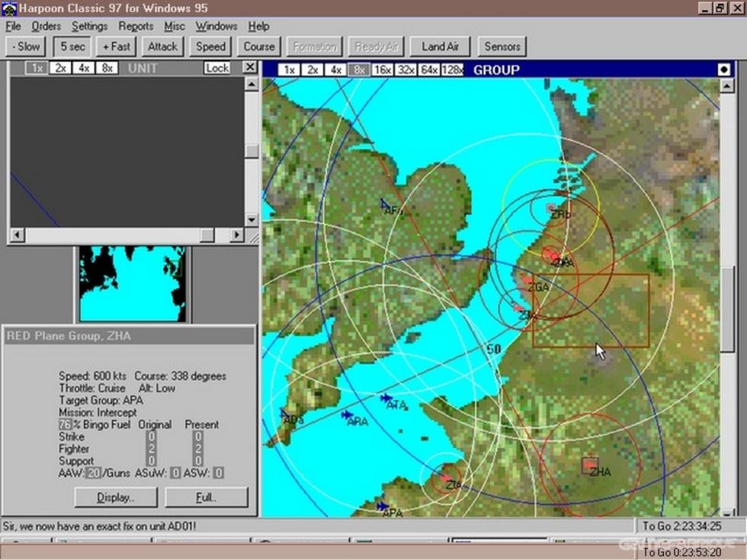This screenshot has height=560, width=747.
Task: Set UNIT window zoom to 8x
Action: [x=107, y=68]
